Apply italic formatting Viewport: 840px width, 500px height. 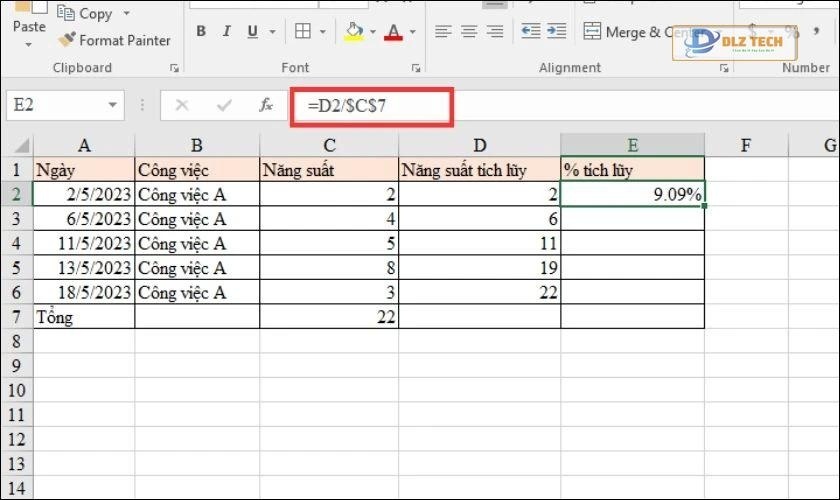click(227, 32)
